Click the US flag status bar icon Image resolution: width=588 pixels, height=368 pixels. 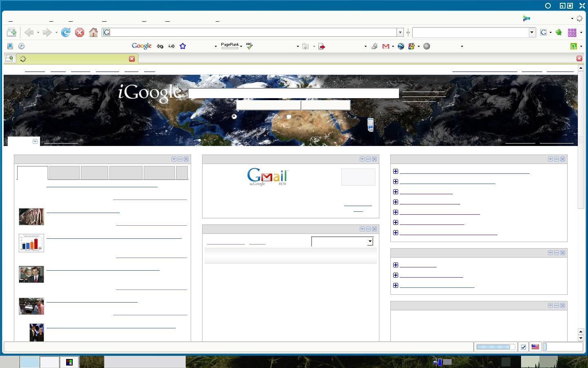[535, 347]
